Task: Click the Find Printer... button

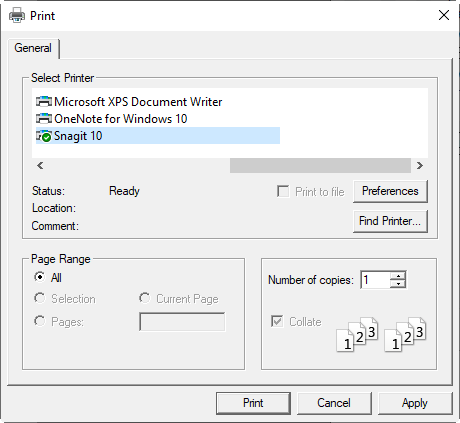Action: (390, 221)
